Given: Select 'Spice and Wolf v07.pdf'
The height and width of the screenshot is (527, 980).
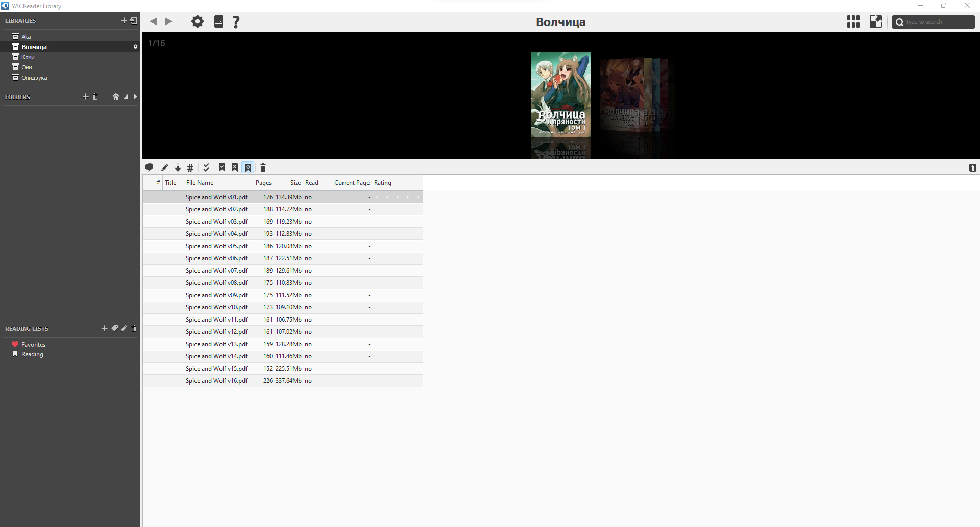Looking at the screenshot, I should click(x=283, y=271).
